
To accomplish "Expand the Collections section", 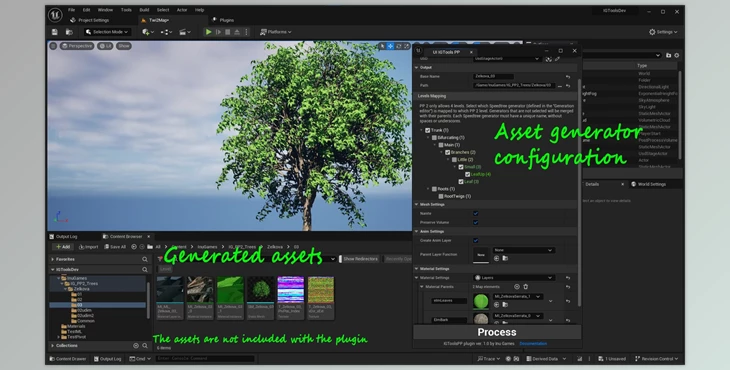I will pyautogui.click(x=53, y=346).
